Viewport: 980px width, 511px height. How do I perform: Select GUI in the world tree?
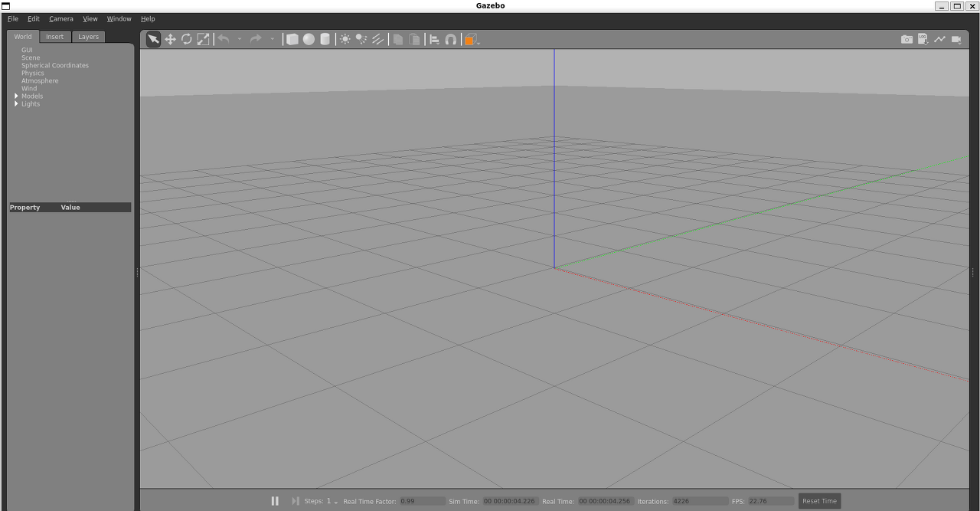click(x=27, y=50)
